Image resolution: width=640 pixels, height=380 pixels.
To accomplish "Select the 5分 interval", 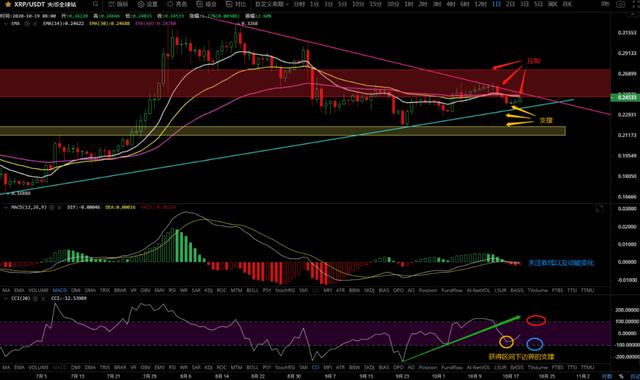I will point(342,4).
